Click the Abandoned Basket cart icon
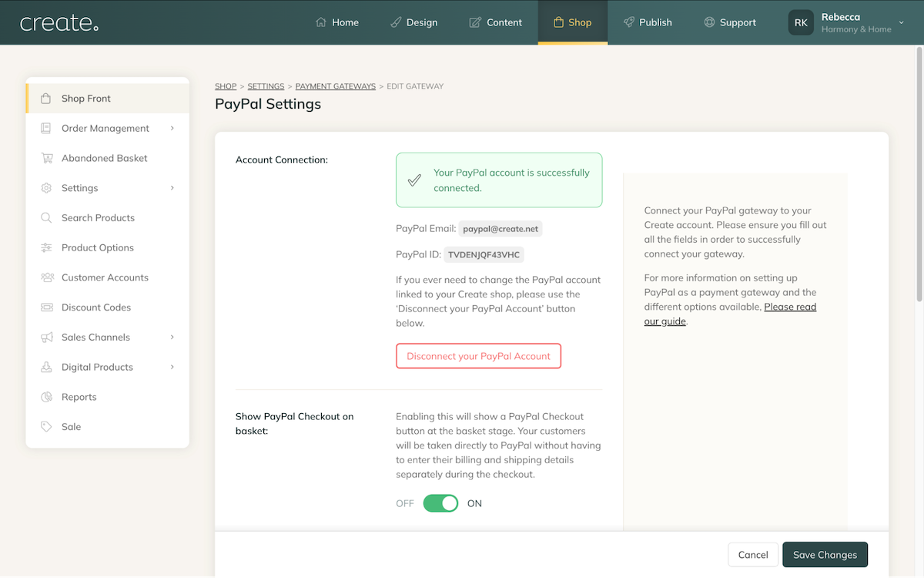Viewport: 924px width, 578px height. coord(46,158)
